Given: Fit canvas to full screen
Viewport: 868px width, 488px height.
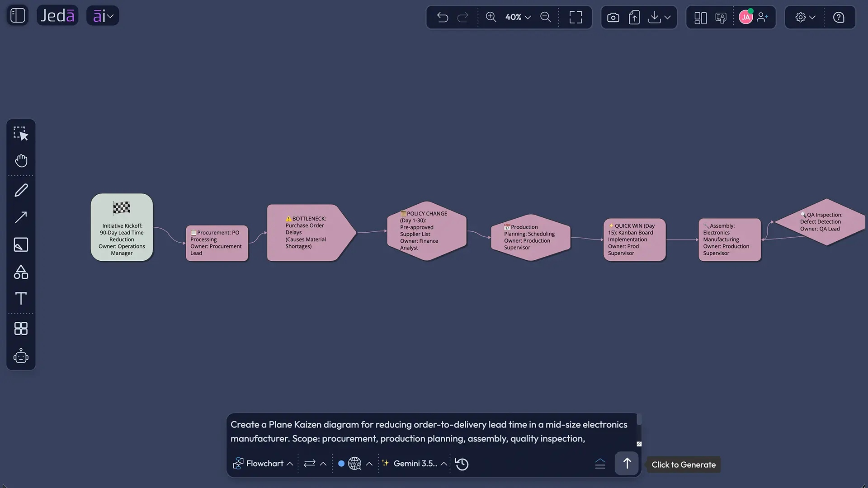Looking at the screenshot, I should tap(576, 17).
